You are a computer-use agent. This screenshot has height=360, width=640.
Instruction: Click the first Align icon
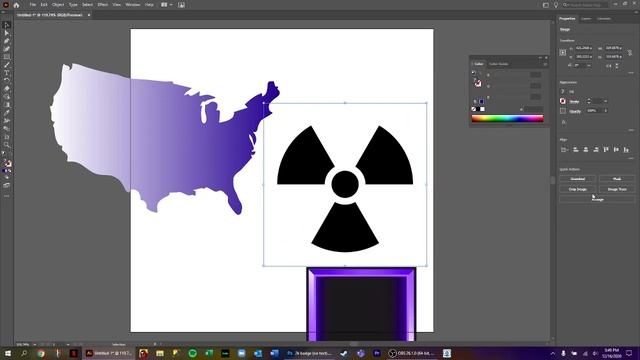pos(564,150)
